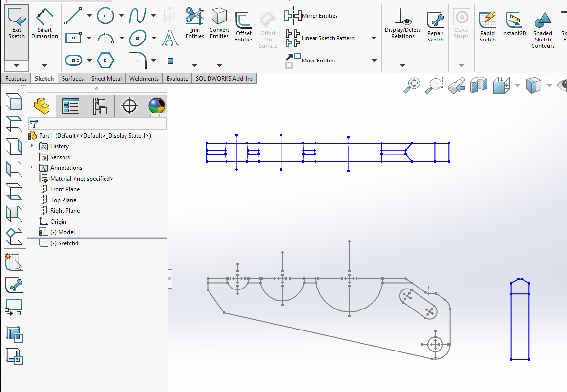567x392 pixels.
Task: Open the Spline tool dropdown arrow
Action: point(154,16)
